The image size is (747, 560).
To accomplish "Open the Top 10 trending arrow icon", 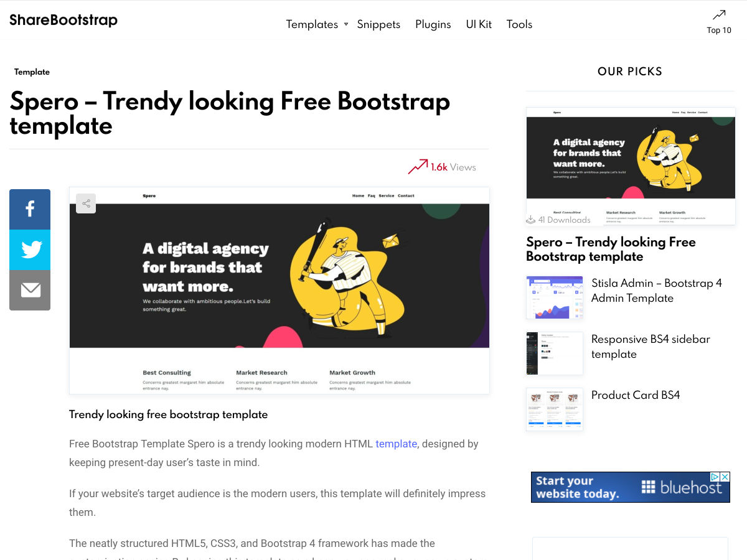I will tap(719, 15).
